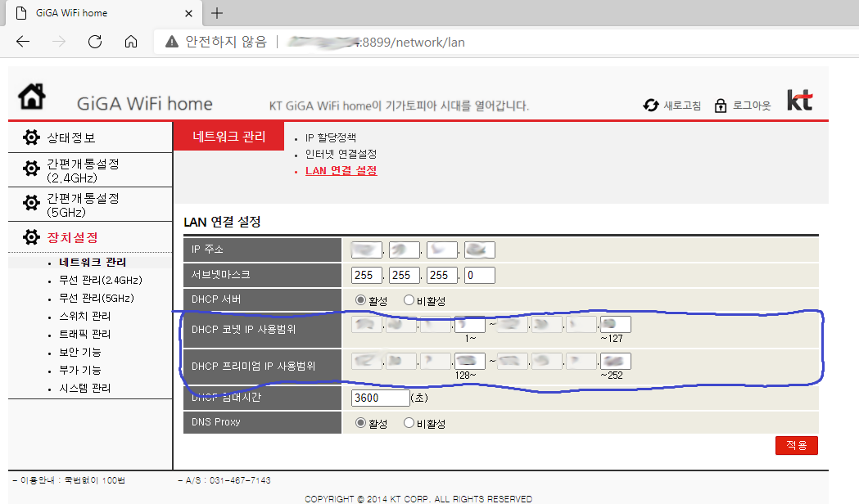The height and width of the screenshot is (504, 859).
Task: Click last 서브넷마스크 field with 0
Action: pyautogui.click(x=479, y=275)
